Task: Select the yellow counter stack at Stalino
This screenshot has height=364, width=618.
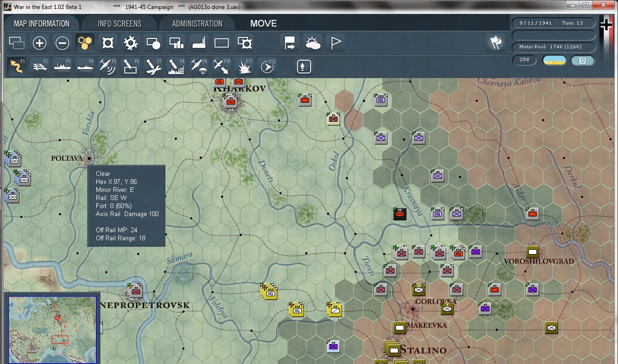Action: [393, 349]
